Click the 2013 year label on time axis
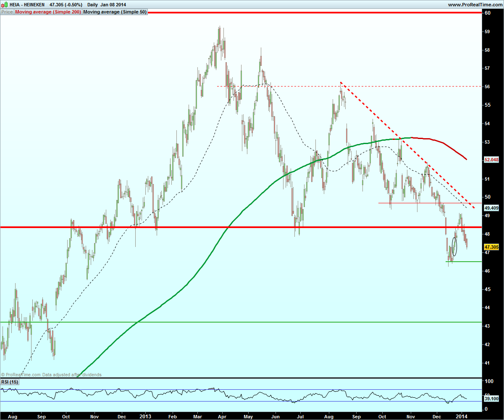The width and height of the screenshot is (504, 420). [x=145, y=416]
